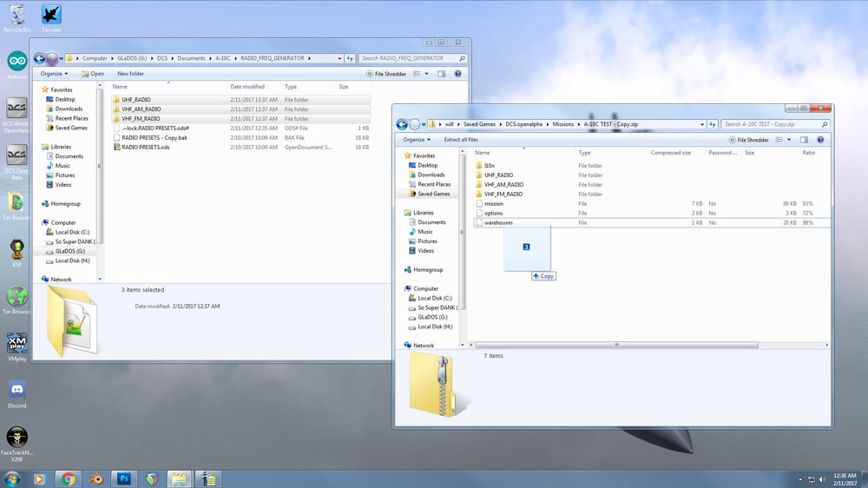Open Google Chrome from the taskbar
Image resolution: width=868 pixels, height=488 pixels.
(68, 478)
